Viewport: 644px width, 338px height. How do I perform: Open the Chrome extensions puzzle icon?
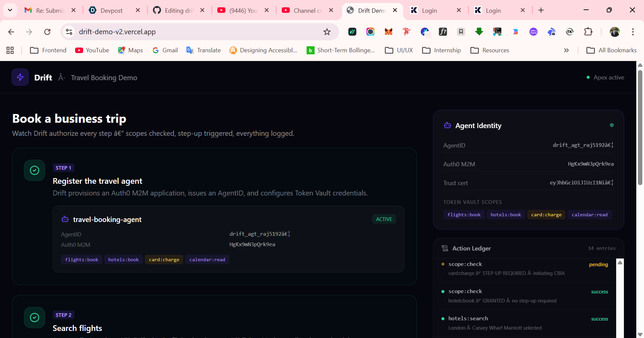[588, 32]
